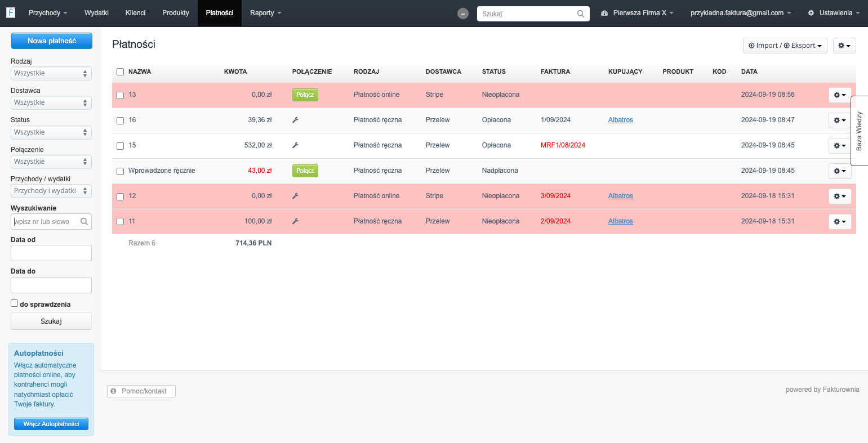Open the Dostawca filter dropdown
The image size is (868, 443).
pyautogui.click(x=51, y=102)
